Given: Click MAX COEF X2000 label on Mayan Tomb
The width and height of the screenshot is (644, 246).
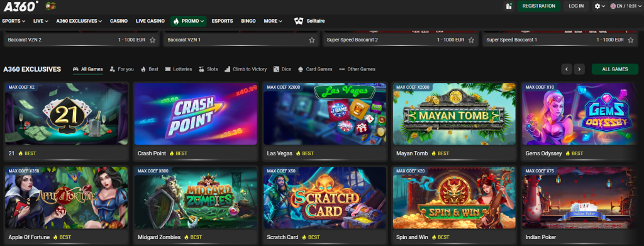Looking at the screenshot, I should click(x=413, y=87).
